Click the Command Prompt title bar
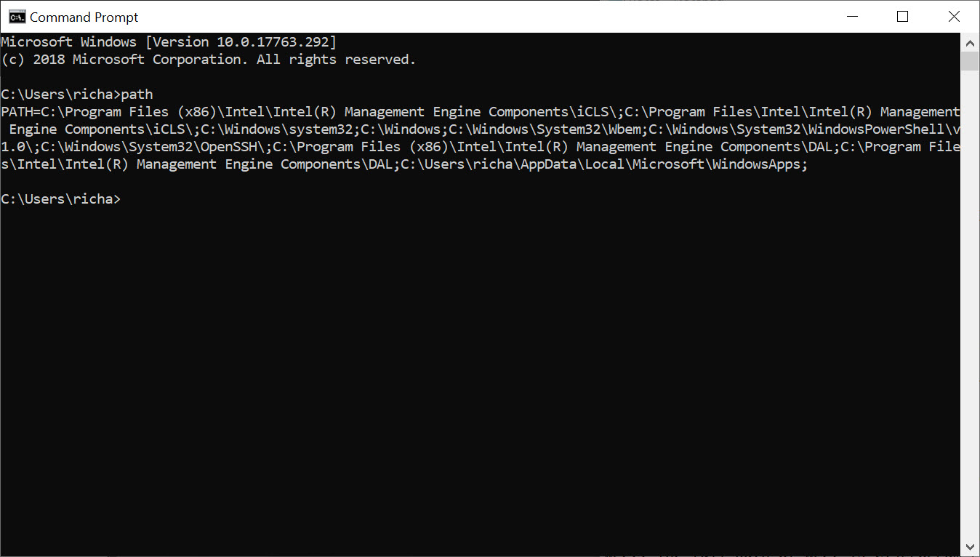 click(x=509, y=16)
